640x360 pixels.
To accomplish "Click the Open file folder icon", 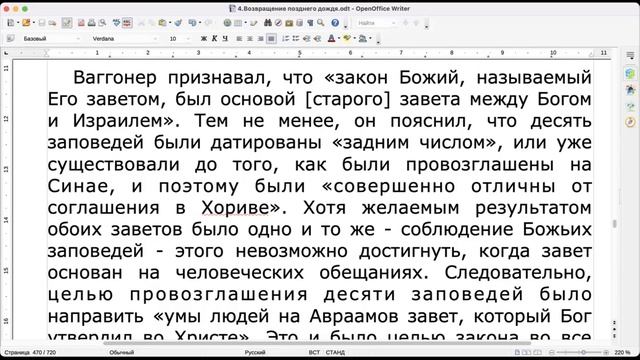I will 26,23.
